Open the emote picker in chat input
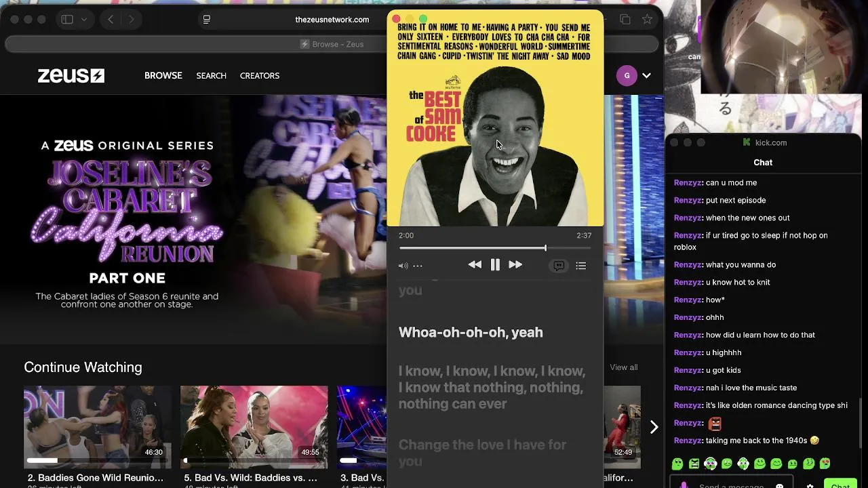Image resolution: width=868 pixels, height=488 pixels. click(780, 485)
